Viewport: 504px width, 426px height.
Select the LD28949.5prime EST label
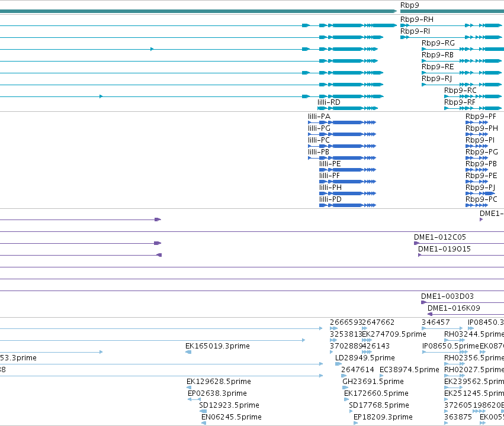pos(365,359)
